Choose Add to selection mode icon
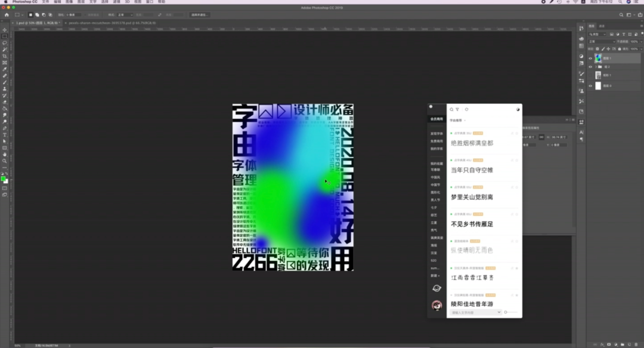The width and height of the screenshot is (644, 348). pyautogui.click(x=37, y=15)
